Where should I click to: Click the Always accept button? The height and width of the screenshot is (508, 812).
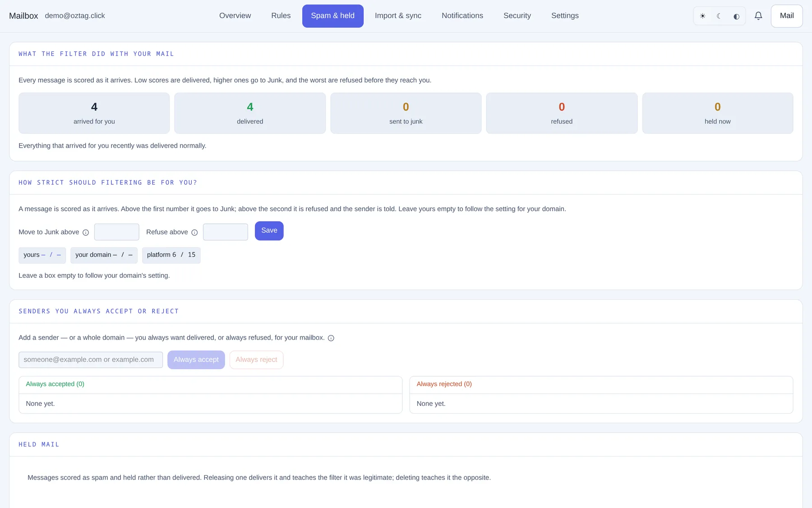click(x=196, y=360)
